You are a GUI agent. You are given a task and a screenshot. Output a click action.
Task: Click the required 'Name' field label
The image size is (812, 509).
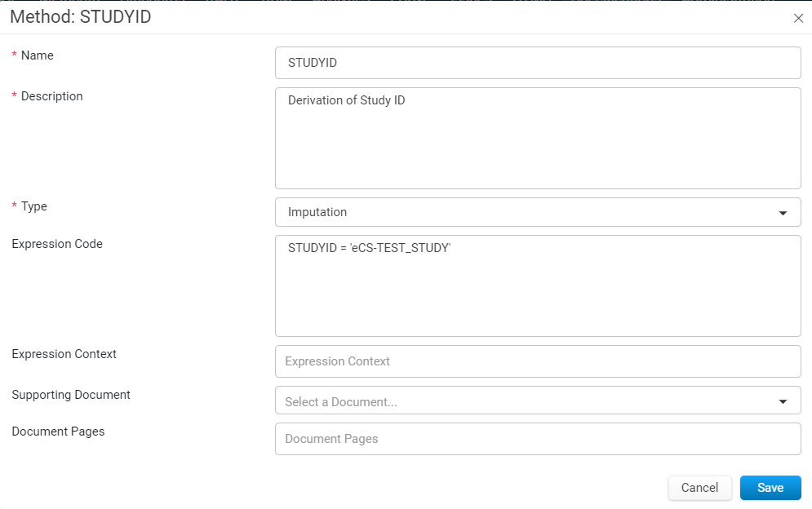pos(38,55)
